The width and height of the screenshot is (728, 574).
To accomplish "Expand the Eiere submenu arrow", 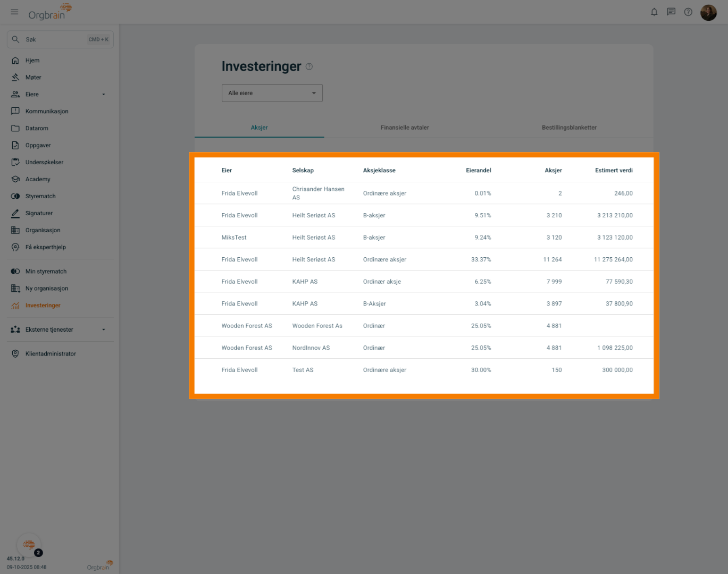I will [104, 95].
